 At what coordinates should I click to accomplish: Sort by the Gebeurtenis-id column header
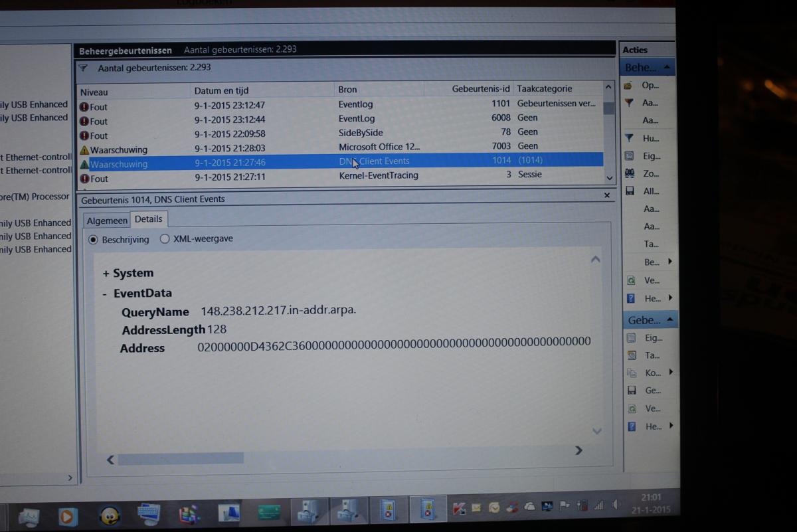[469, 88]
